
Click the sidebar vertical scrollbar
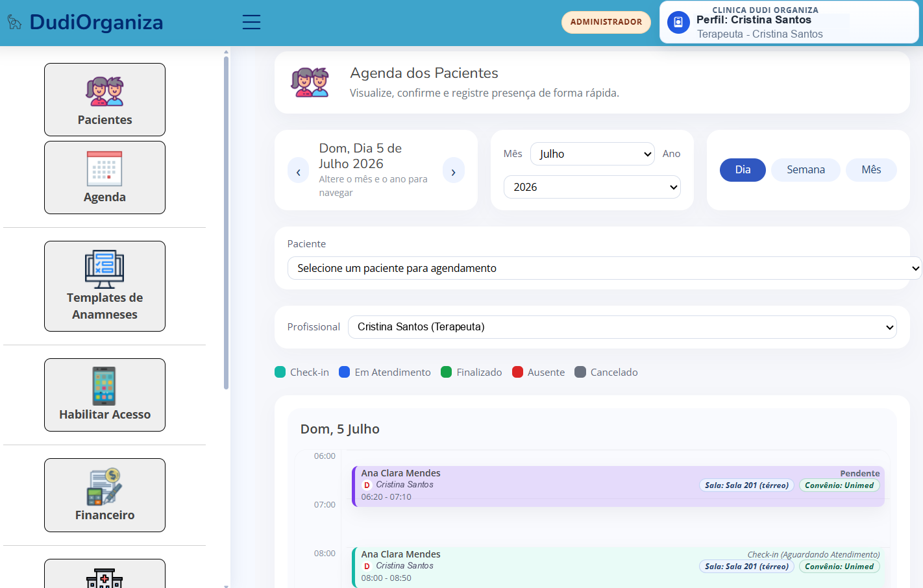click(226, 222)
